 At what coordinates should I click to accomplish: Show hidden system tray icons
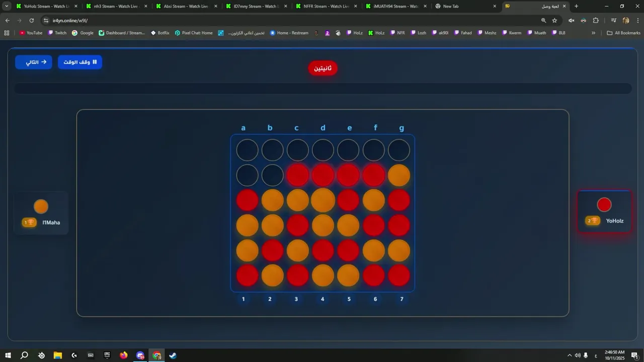[570, 355]
